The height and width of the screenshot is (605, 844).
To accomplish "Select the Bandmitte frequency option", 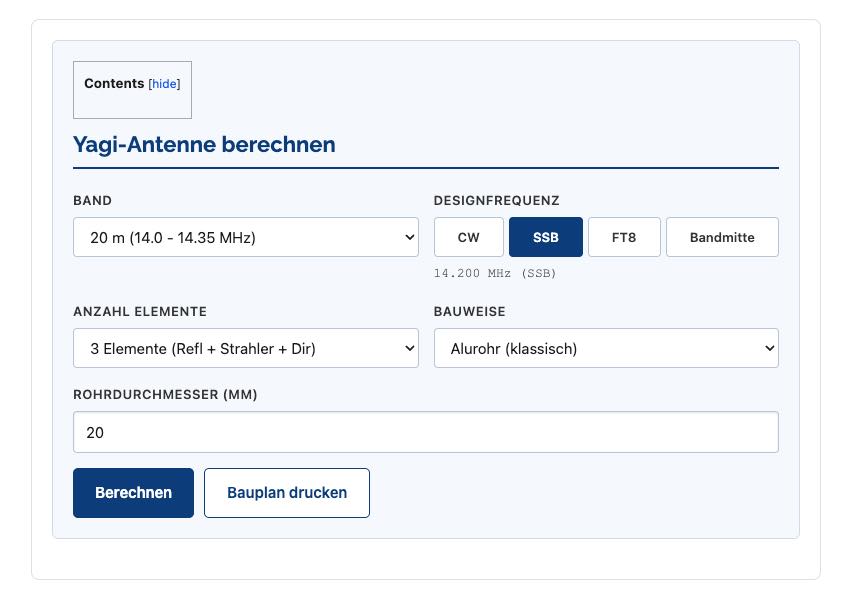I will click(721, 237).
